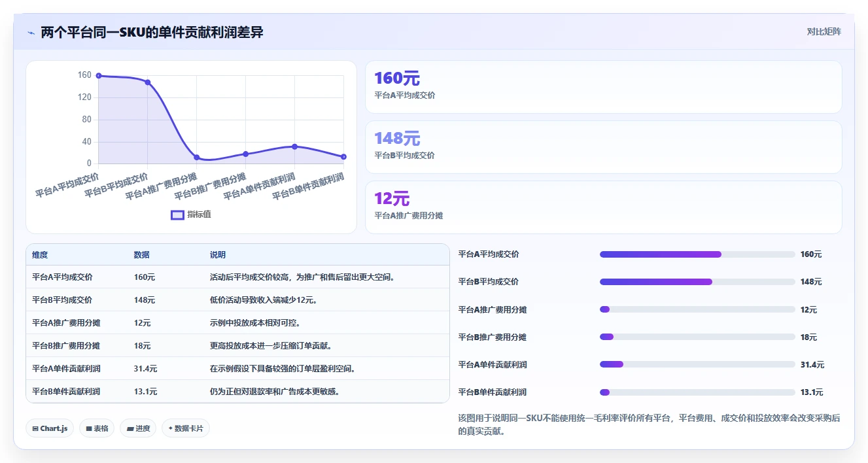This screenshot has height=463, width=868.
Task: Click table cell 平台B推广费用分摊
Action: pyautogui.click(x=66, y=346)
